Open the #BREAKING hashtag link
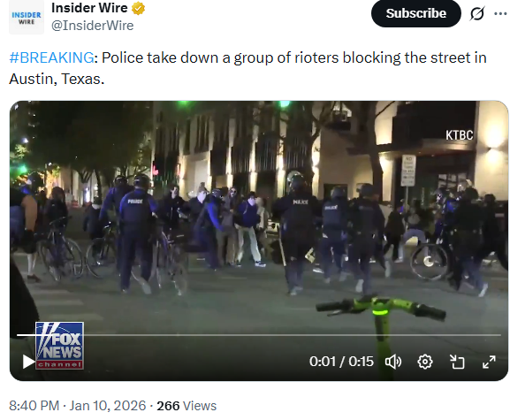Viewport: 510px width, 420px height. (52, 57)
